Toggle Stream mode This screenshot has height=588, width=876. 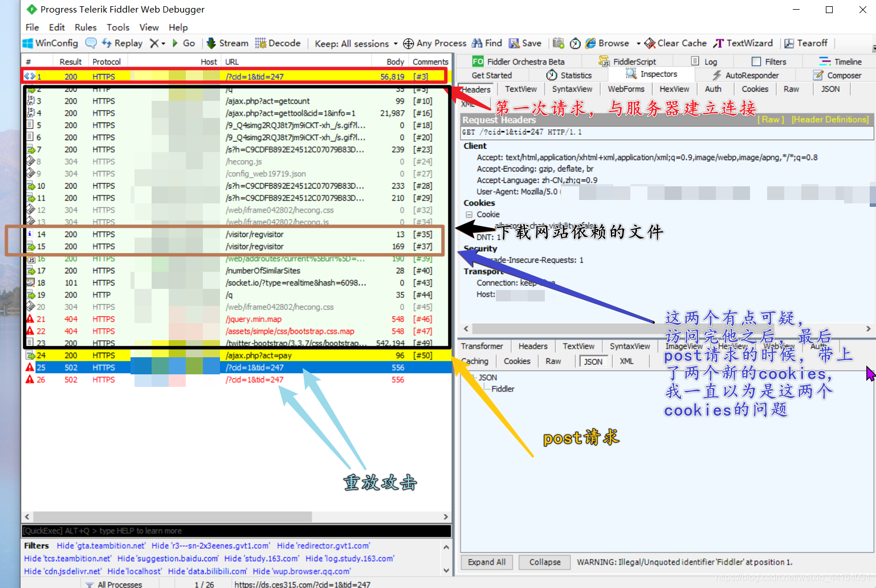(x=227, y=43)
